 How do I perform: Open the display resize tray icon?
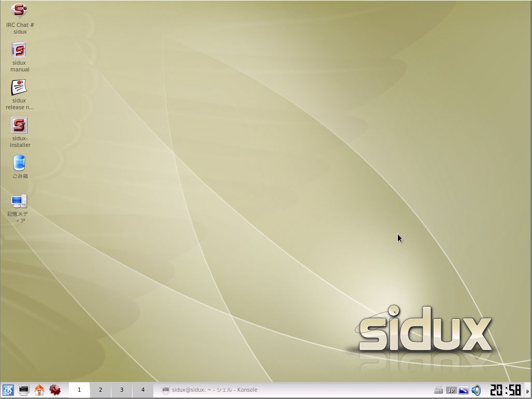click(464, 391)
